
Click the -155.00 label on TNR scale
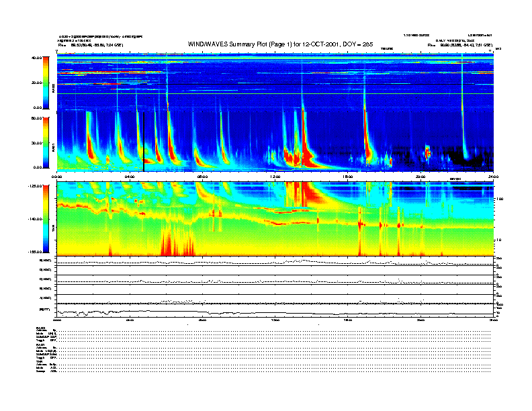tap(35, 252)
